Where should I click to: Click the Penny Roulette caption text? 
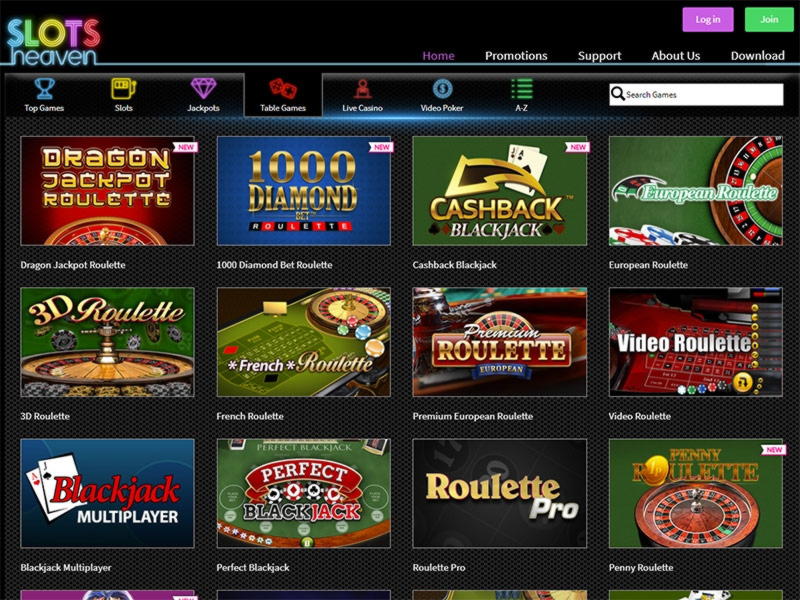click(x=641, y=567)
